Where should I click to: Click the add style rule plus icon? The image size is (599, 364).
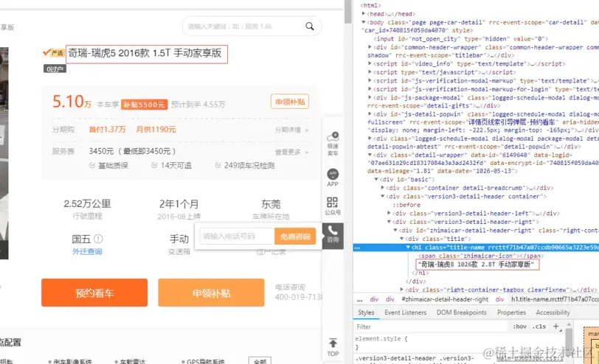(555, 326)
